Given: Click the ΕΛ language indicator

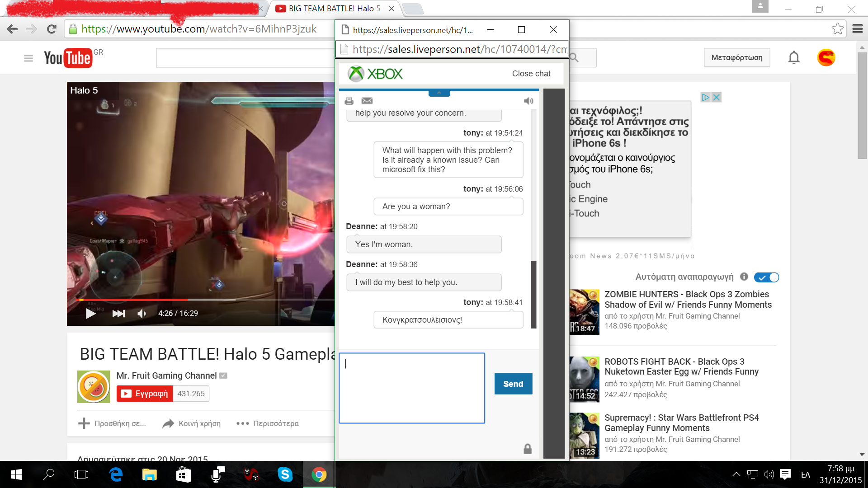Looking at the screenshot, I should point(806,474).
